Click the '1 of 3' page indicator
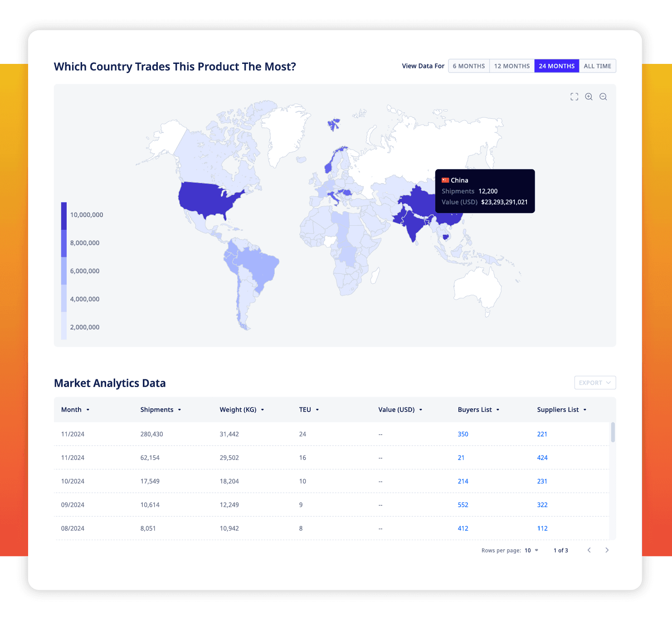The width and height of the screenshot is (672, 620). [x=561, y=550]
